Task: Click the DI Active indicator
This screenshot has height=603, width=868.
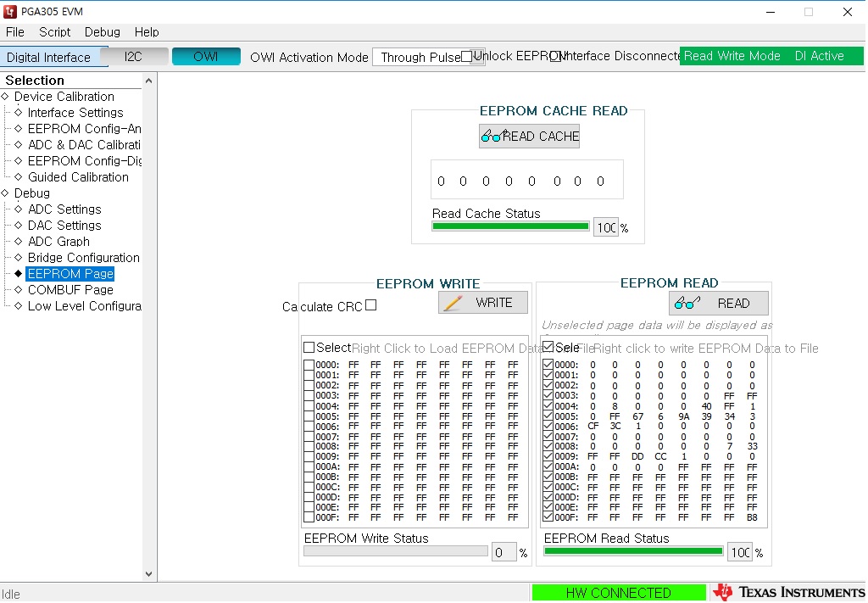Action: click(x=820, y=56)
